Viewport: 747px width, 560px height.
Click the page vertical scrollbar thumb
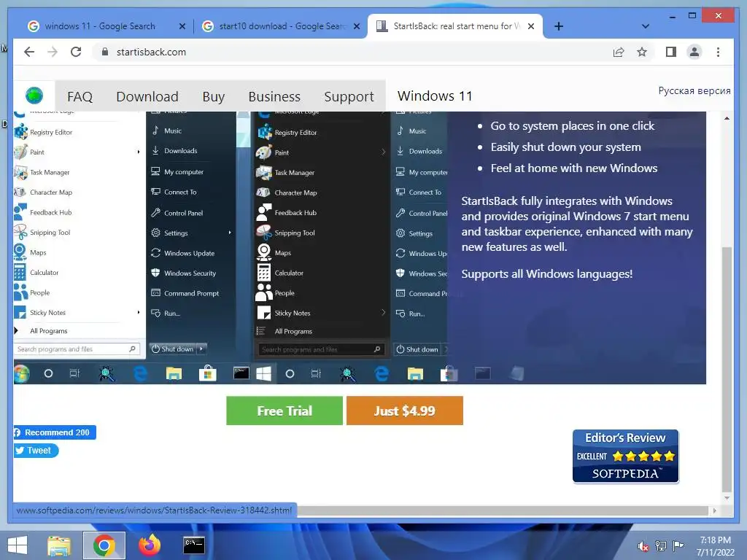point(727,369)
